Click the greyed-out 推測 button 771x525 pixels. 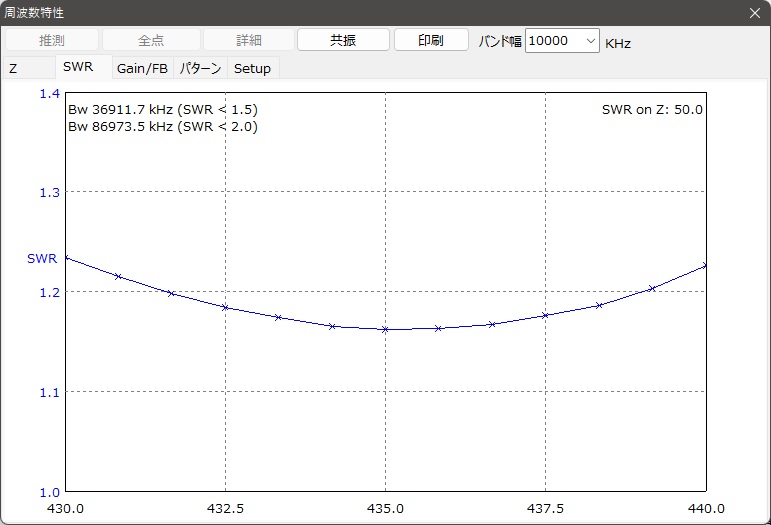(52, 40)
